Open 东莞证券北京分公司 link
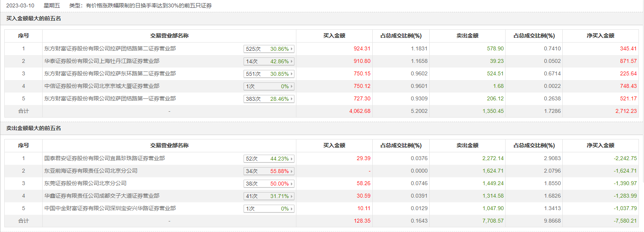This screenshot has width=644, height=232. click(x=85, y=184)
